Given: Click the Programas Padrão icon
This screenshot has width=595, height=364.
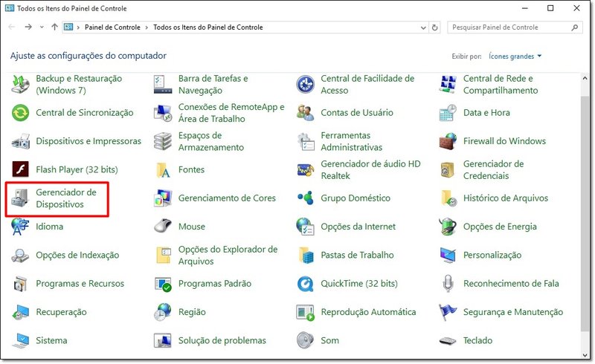Looking at the screenshot, I should point(163,283).
